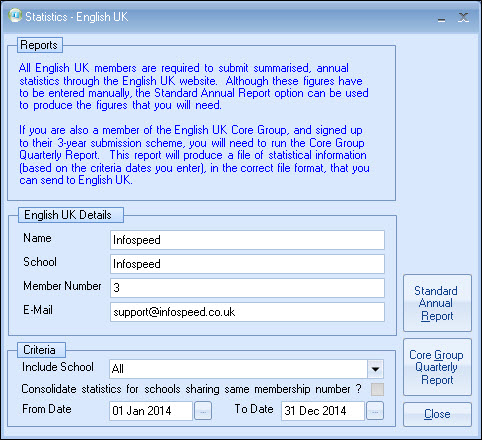482x440 pixels.
Task: Open the To Date calendar picker button
Action: pos(375,411)
